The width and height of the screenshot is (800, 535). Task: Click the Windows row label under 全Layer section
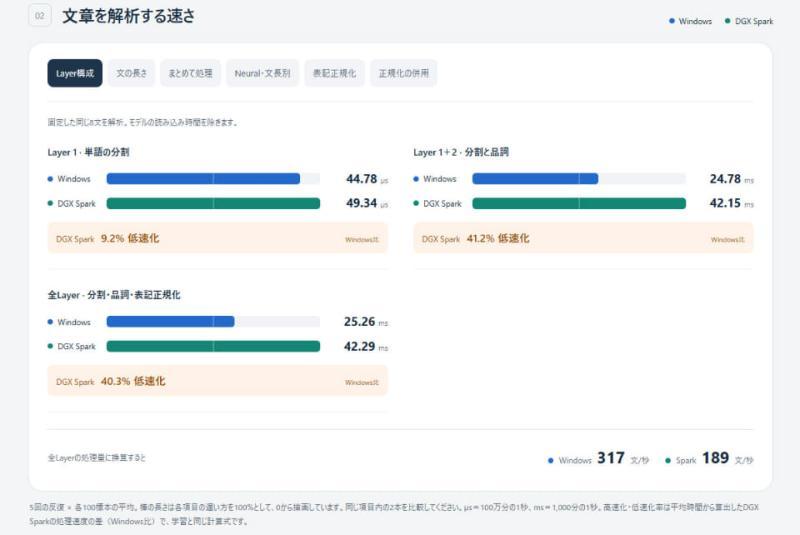(x=69, y=322)
